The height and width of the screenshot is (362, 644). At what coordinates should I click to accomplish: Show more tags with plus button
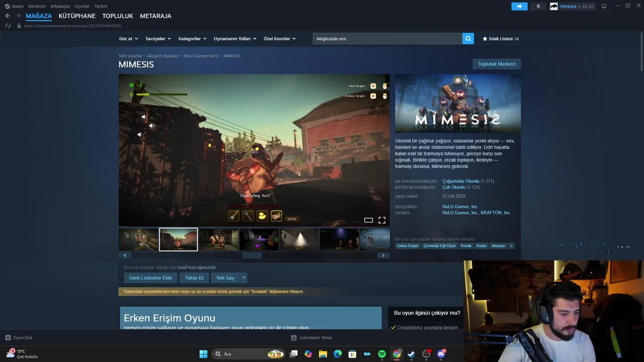point(511,246)
